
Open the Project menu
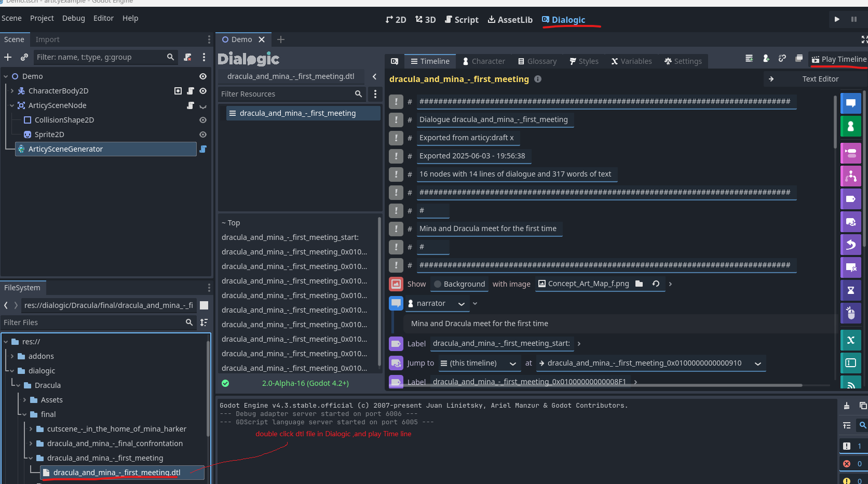tap(42, 18)
